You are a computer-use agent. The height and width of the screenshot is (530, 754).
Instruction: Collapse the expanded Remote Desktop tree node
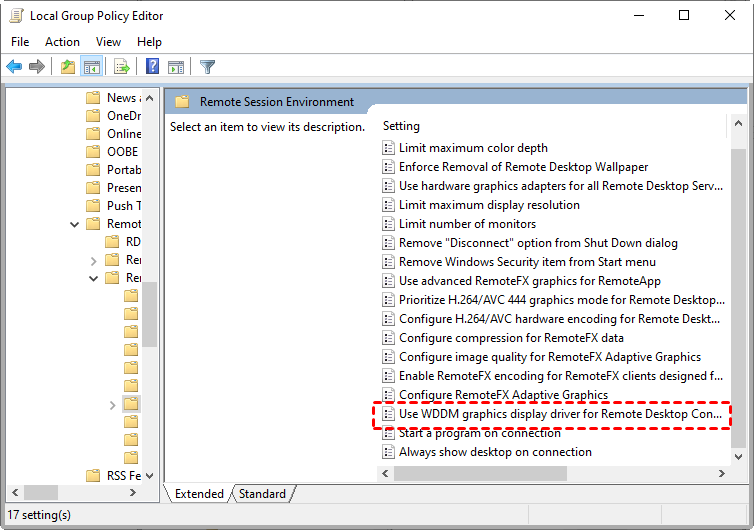(75, 224)
